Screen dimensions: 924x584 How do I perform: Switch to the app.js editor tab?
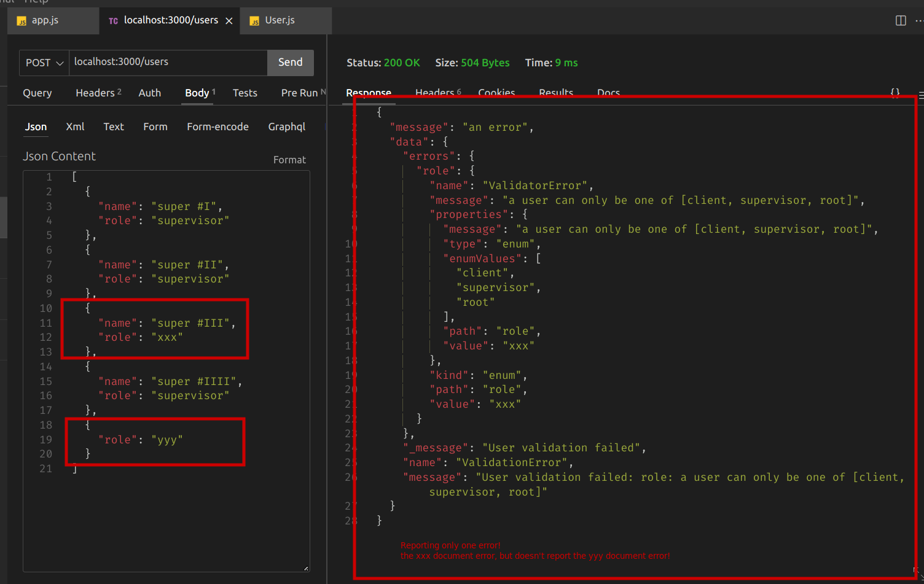coord(53,20)
